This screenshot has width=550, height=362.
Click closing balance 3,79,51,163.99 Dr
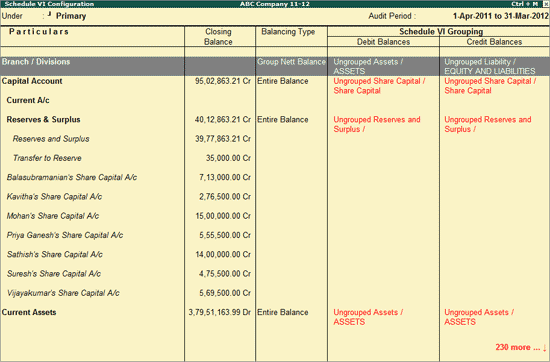click(x=220, y=313)
